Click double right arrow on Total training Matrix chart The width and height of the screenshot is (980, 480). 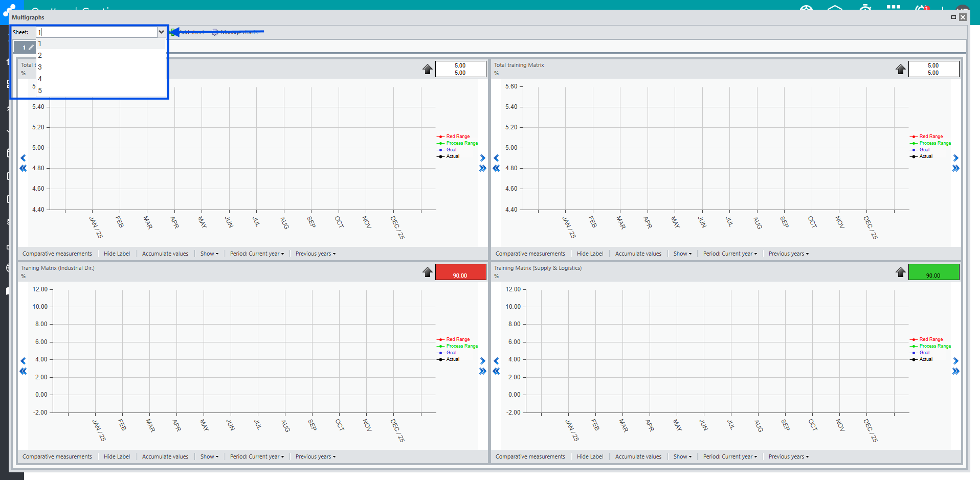tap(955, 169)
